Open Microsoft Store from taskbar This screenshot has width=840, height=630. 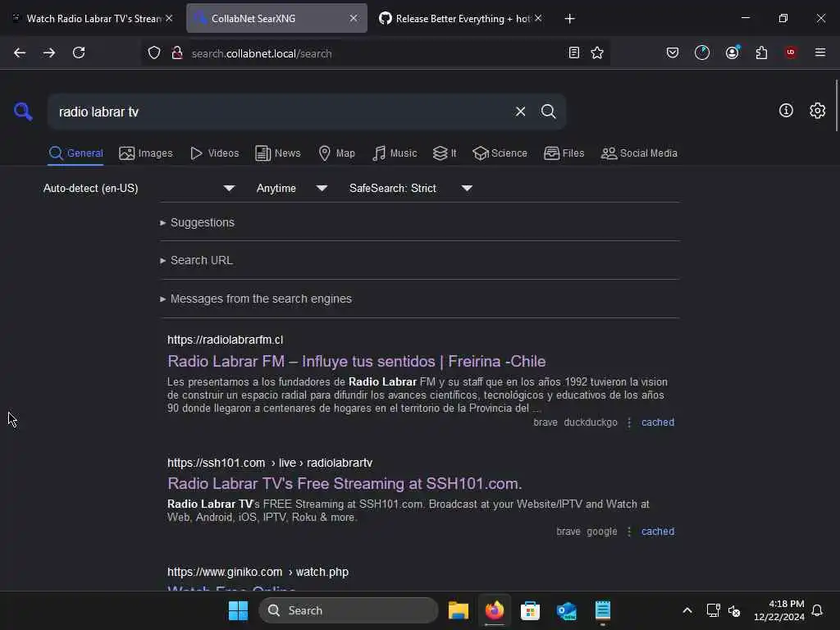[531, 610]
